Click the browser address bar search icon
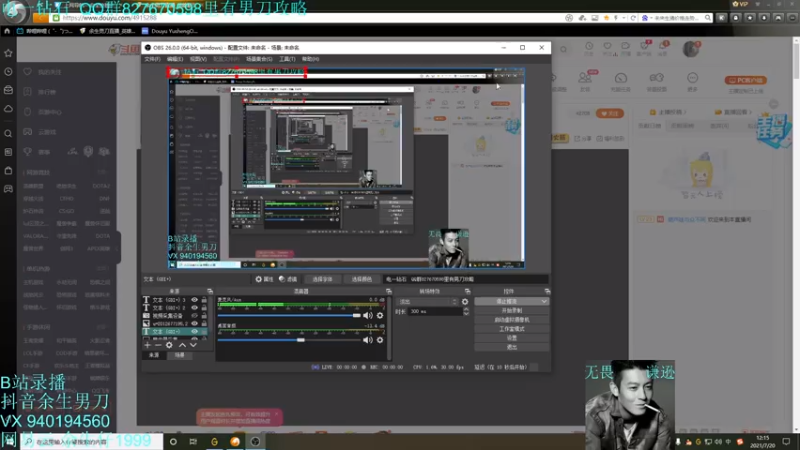Viewport: 800px width, 450px height. point(708,18)
